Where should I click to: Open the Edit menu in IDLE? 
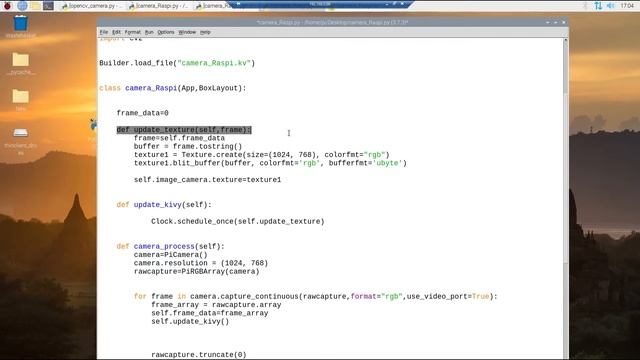tap(116, 32)
